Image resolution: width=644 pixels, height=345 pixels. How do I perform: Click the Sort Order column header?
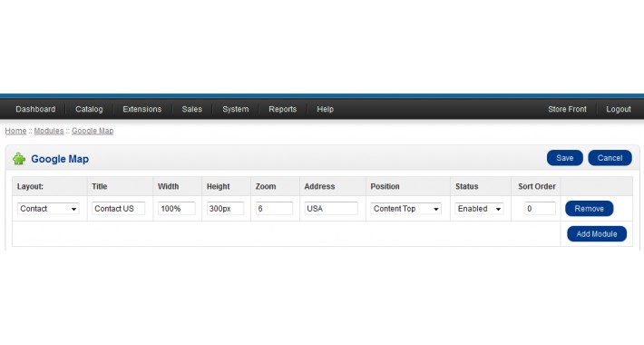537,186
